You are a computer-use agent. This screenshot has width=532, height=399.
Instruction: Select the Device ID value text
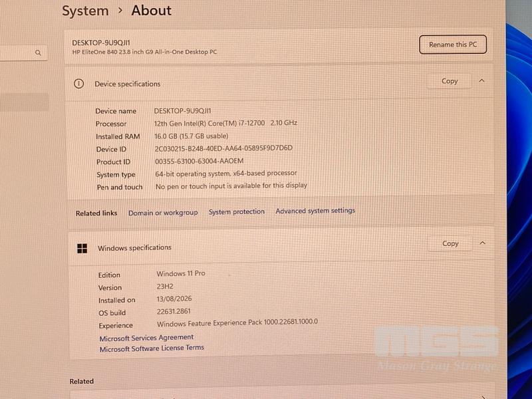tap(223, 148)
